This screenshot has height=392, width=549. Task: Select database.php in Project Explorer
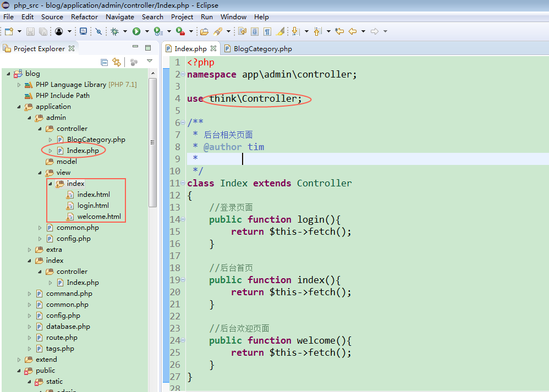(68, 327)
